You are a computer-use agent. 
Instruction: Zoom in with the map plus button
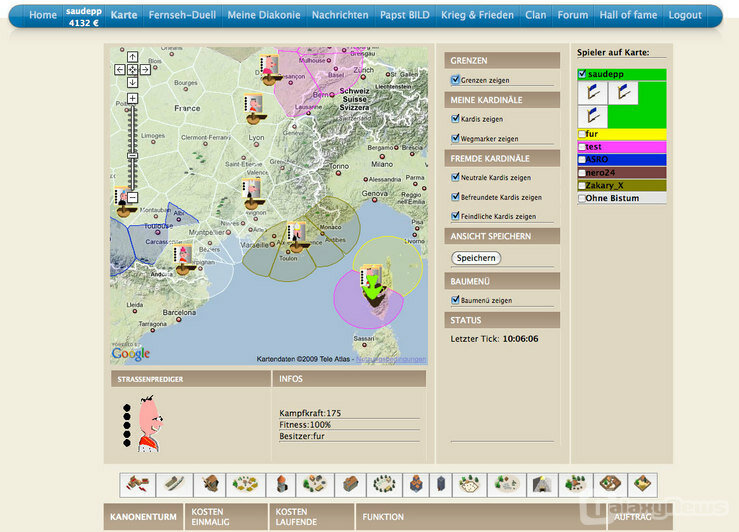pos(132,98)
